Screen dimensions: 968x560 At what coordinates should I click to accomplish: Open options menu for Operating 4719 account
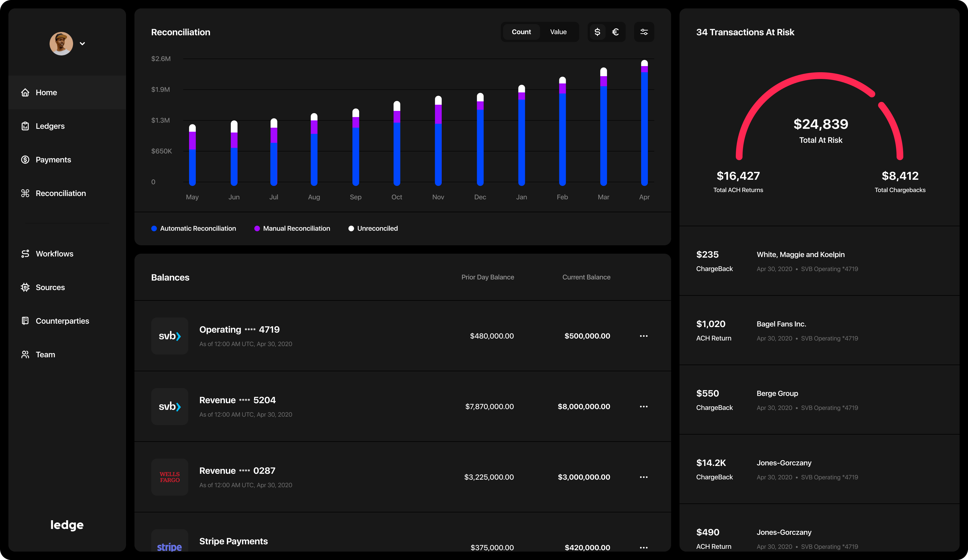643,336
